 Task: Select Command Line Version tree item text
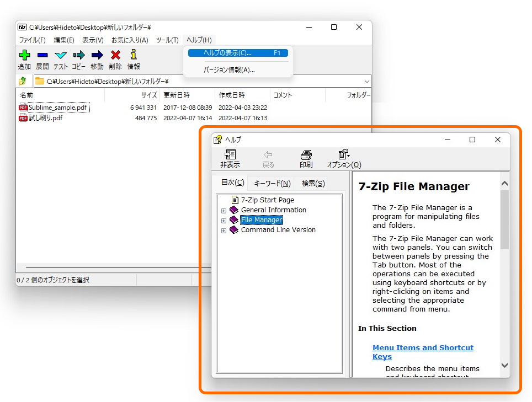[x=278, y=230]
